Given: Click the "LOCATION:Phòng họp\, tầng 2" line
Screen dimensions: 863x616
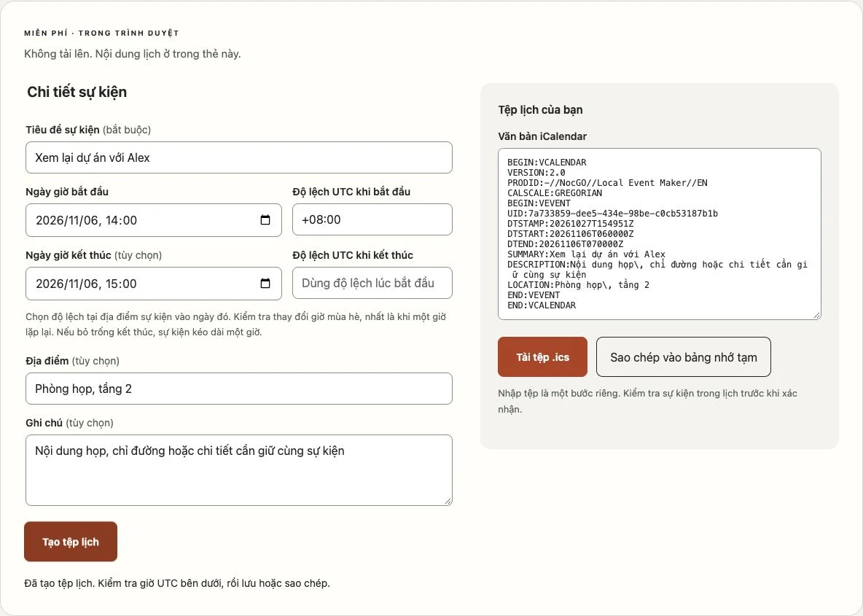Looking at the screenshot, I should pyautogui.click(x=579, y=285).
